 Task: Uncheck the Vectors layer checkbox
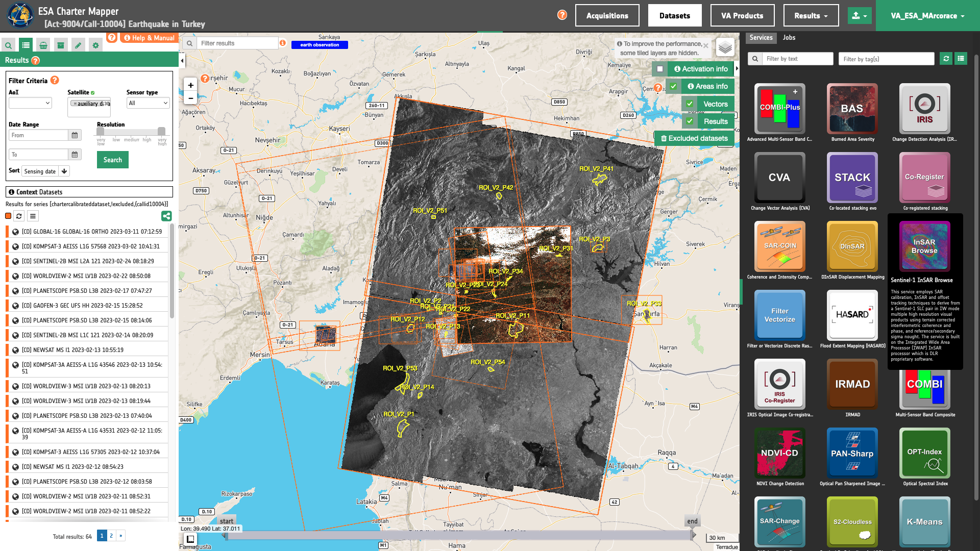[x=690, y=104]
